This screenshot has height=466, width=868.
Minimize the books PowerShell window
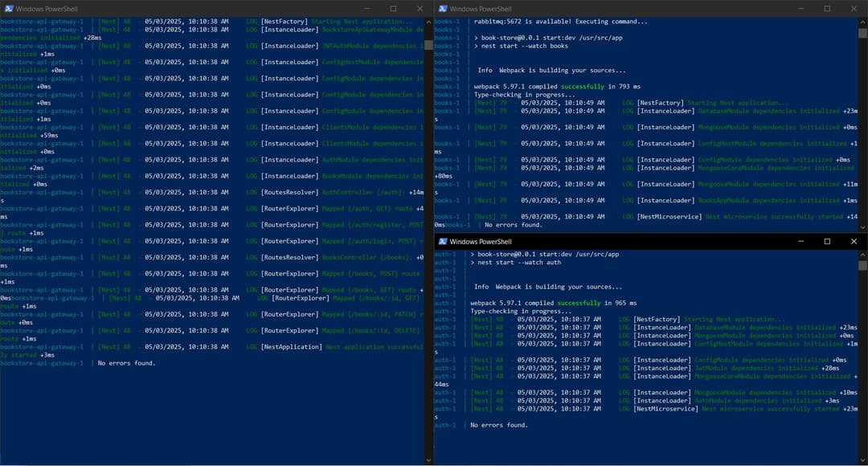coord(798,8)
